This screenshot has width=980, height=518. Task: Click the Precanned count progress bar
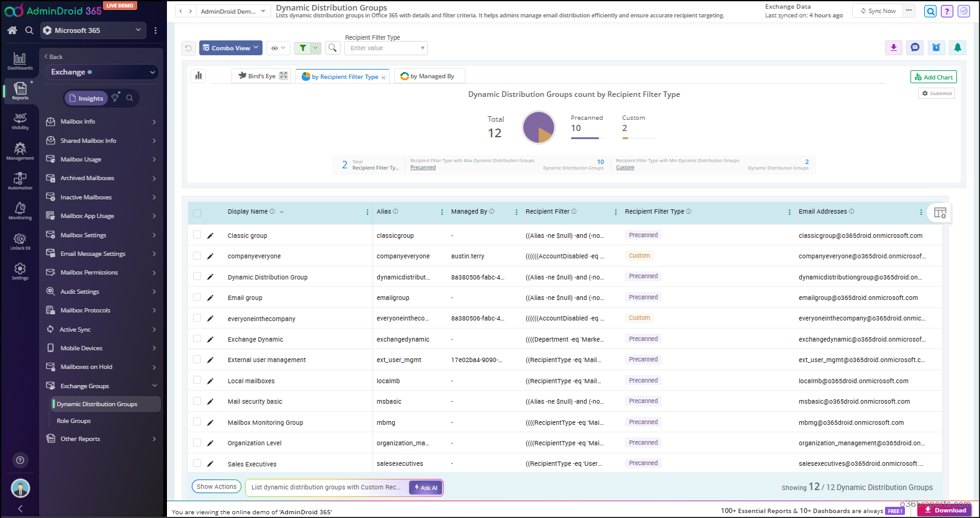pos(588,138)
